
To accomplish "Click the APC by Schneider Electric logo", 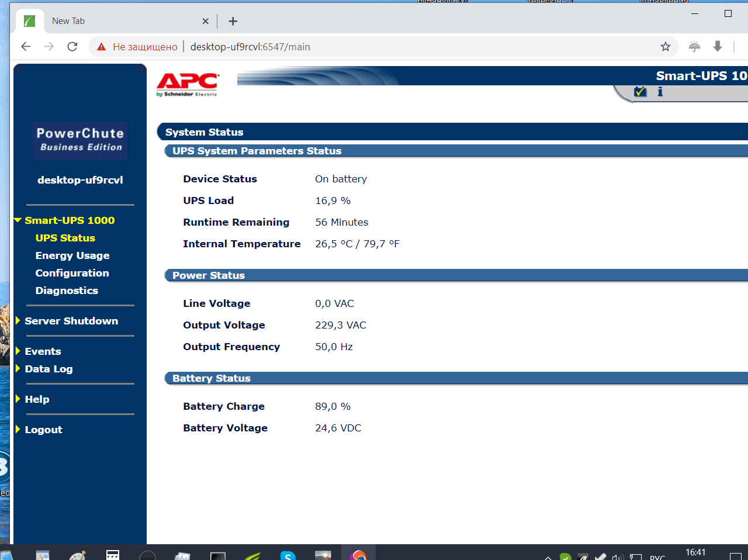I will 188,85.
